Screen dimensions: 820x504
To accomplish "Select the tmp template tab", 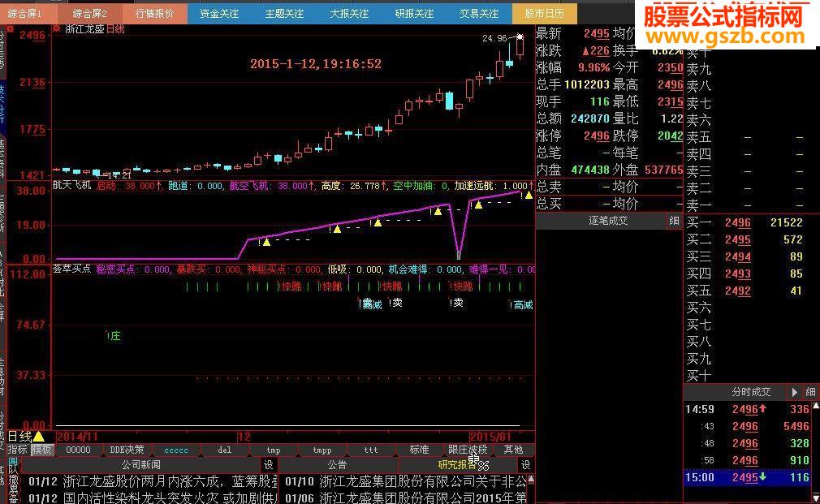I will [x=274, y=450].
